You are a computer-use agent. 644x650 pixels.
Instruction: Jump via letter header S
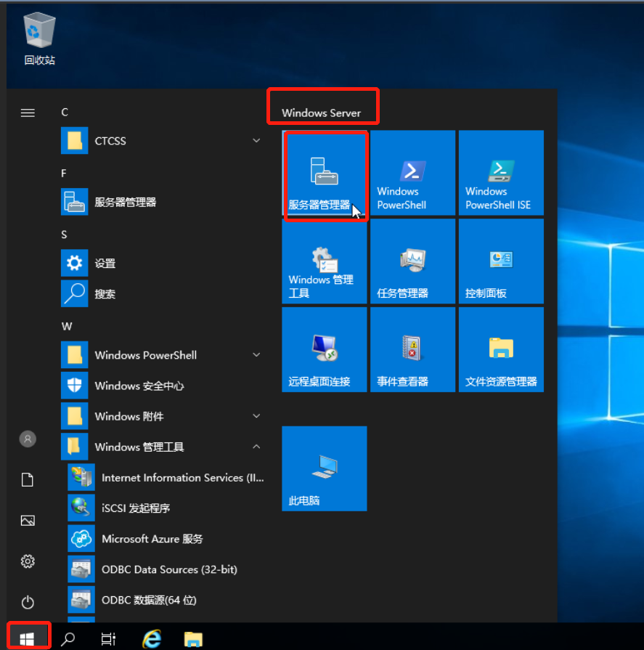pos(64,235)
